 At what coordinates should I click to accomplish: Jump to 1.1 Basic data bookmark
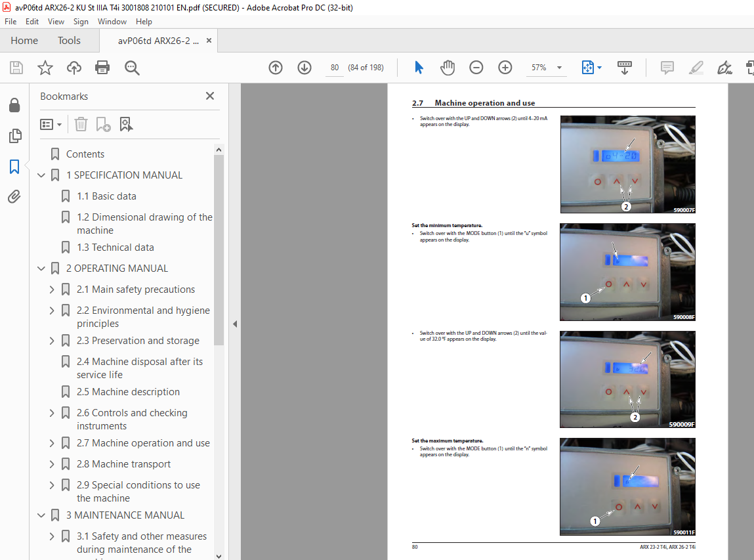tap(106, 196)
